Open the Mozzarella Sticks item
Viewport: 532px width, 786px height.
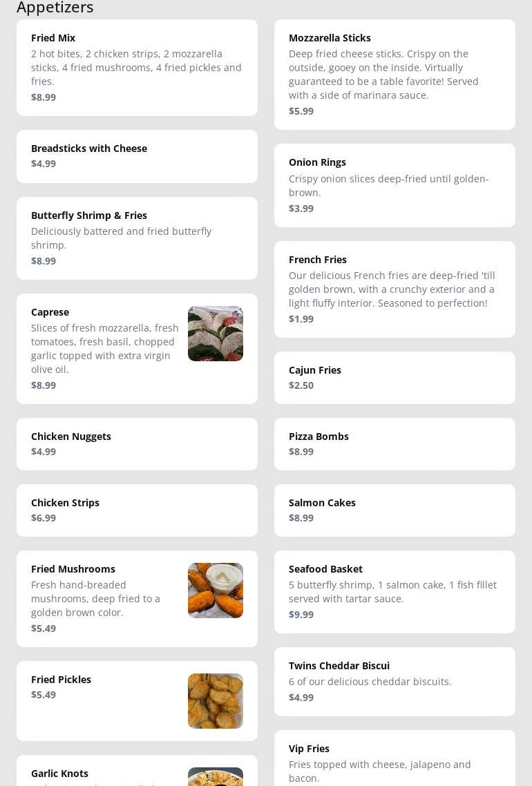click(x=395, y=74)
